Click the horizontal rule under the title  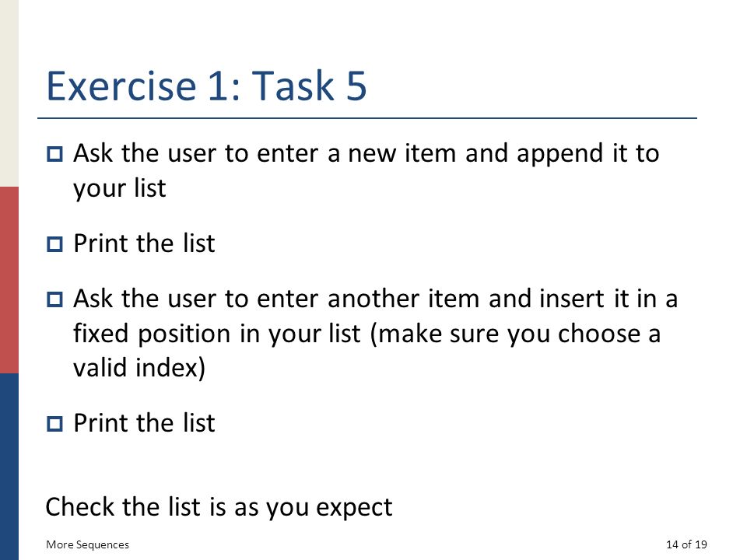(367, 117)
